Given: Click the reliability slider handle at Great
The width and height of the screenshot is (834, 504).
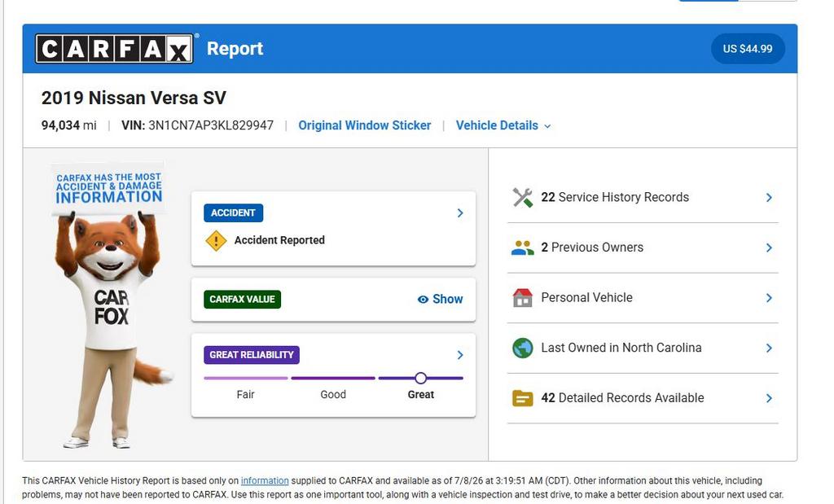Looking at the screenshot, I should 421,378.
